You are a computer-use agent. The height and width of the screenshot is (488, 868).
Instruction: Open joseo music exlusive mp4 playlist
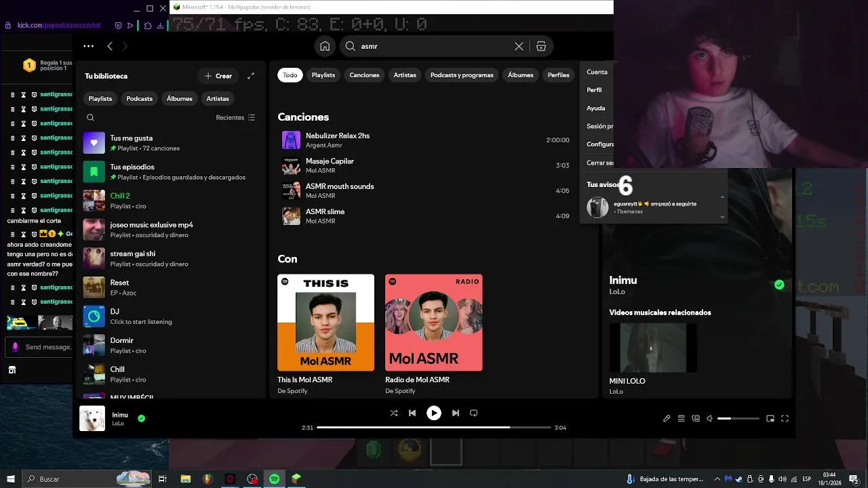point(170,230)
